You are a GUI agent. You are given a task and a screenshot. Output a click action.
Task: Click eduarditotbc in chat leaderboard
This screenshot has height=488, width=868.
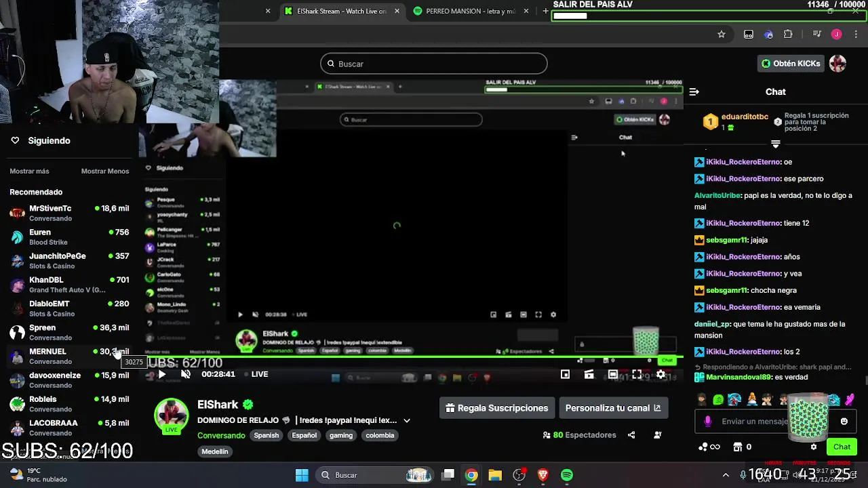[745, 117]
